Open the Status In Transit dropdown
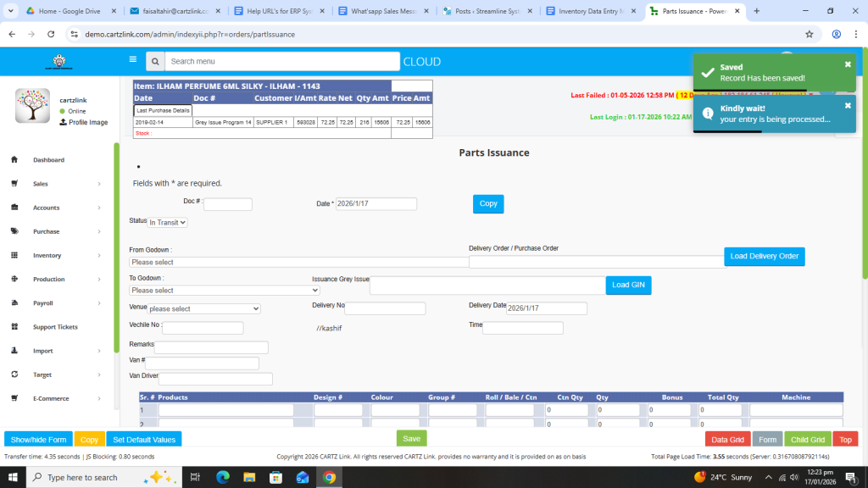Screen dimensions: 868x488 tap(168, 222)
